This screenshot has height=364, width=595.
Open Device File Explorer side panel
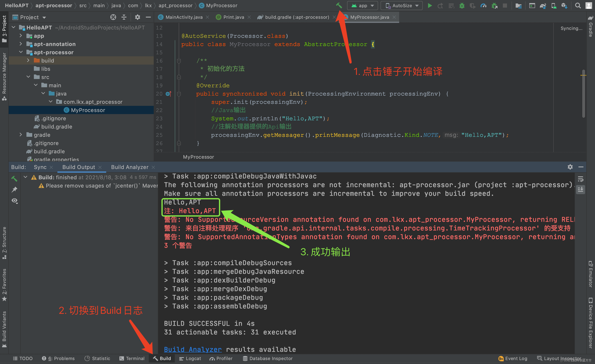click(x=590, y=323)
